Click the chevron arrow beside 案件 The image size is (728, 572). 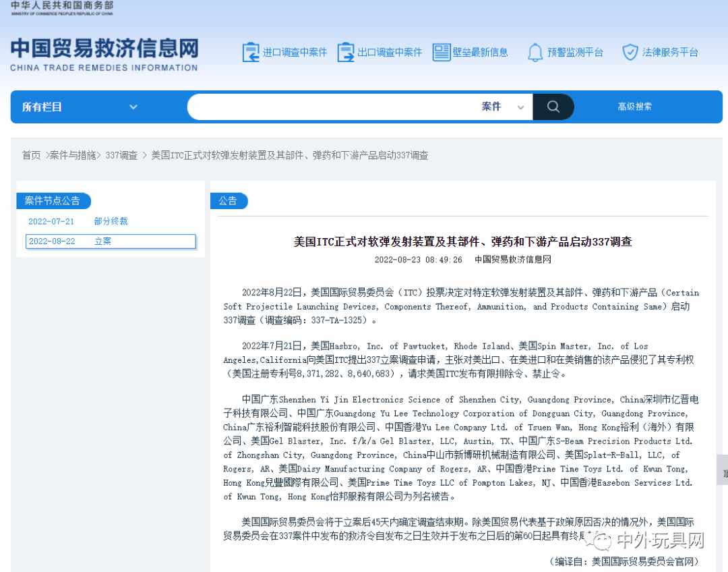pyautogui.click(x=520, y=107)
